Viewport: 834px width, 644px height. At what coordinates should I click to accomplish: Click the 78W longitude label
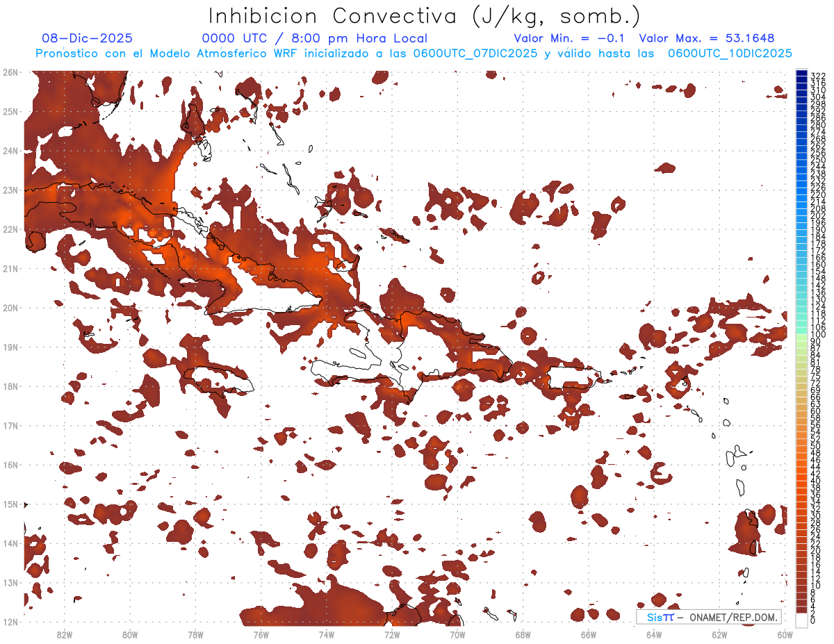point(195,635)
